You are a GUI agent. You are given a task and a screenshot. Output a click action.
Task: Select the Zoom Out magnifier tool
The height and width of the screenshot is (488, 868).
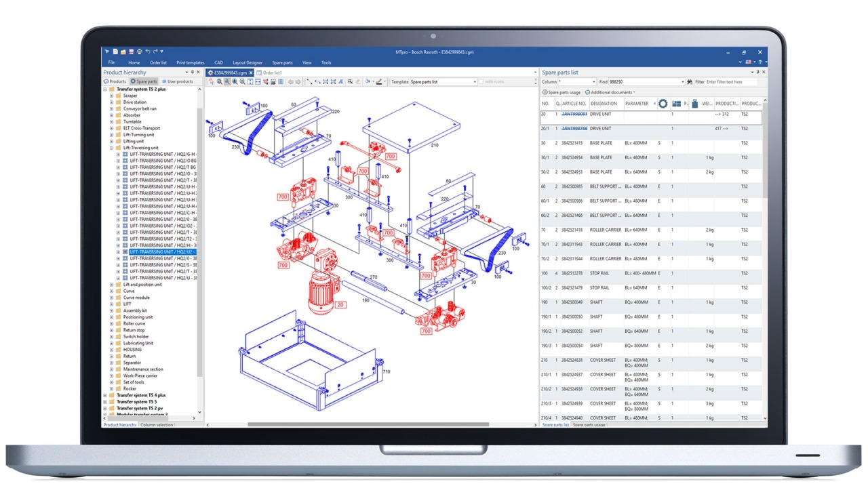coord(243,81)
